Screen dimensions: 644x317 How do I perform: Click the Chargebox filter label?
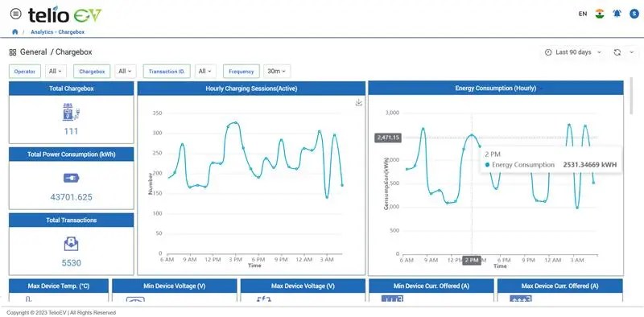point(92,72)
